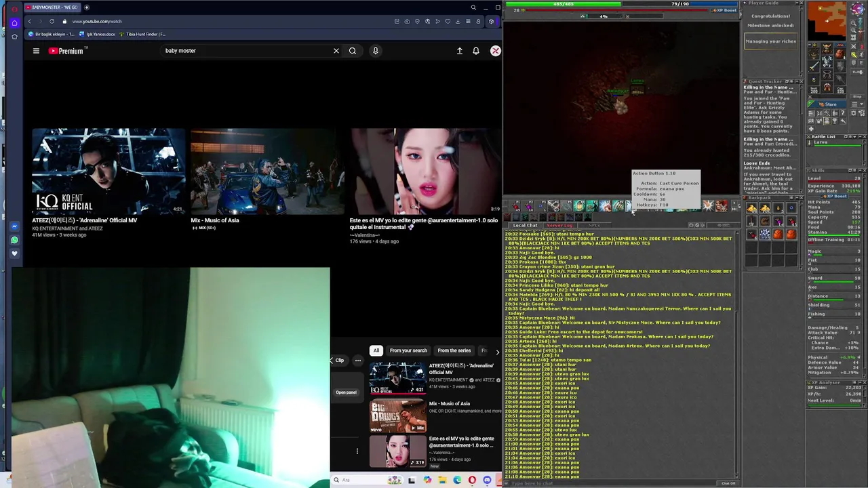Open the Big Dawgs Mix sidebar thumbnail
This screenshot has height=488, width=868.
(397, 415)
